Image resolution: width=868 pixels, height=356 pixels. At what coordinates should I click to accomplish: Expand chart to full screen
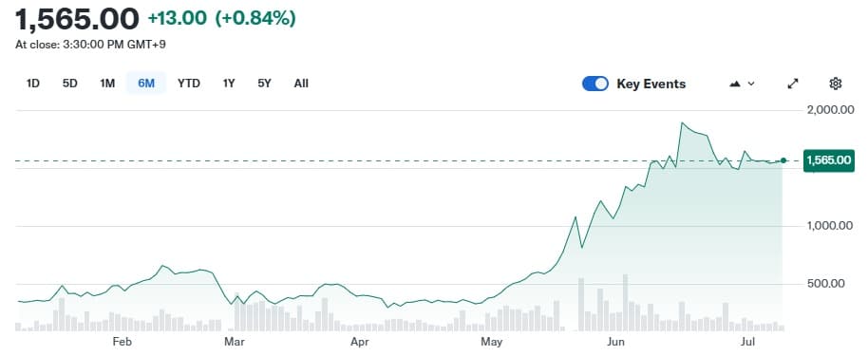(793, 84)
